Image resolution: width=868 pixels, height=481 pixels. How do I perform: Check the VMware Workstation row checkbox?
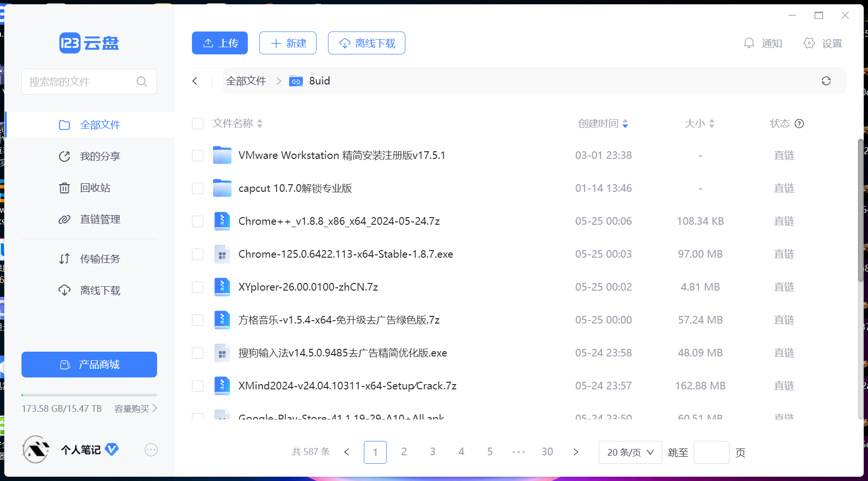(198, 156)
